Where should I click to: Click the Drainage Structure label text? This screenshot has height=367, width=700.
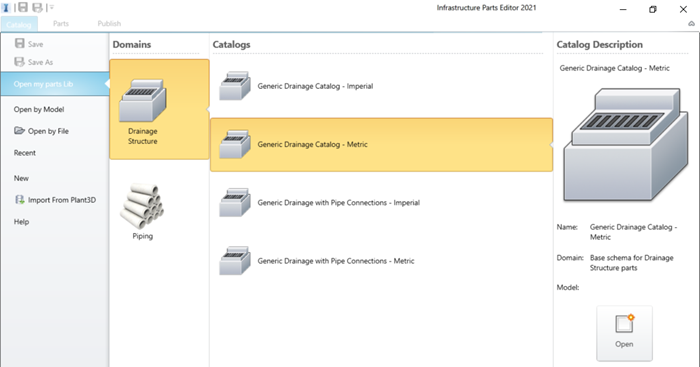pyautogui.click(x=142, y=136)
